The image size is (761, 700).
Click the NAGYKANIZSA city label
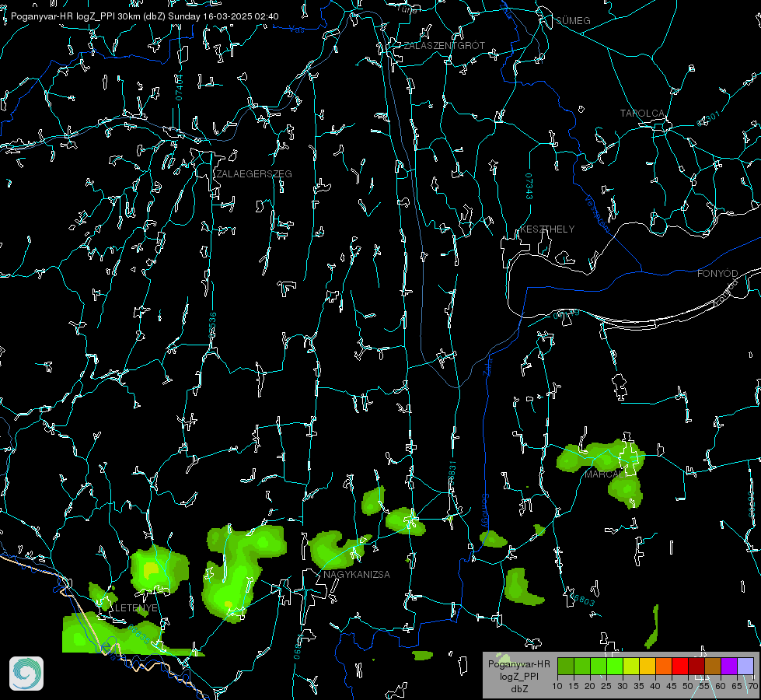(x=357, y=575)
